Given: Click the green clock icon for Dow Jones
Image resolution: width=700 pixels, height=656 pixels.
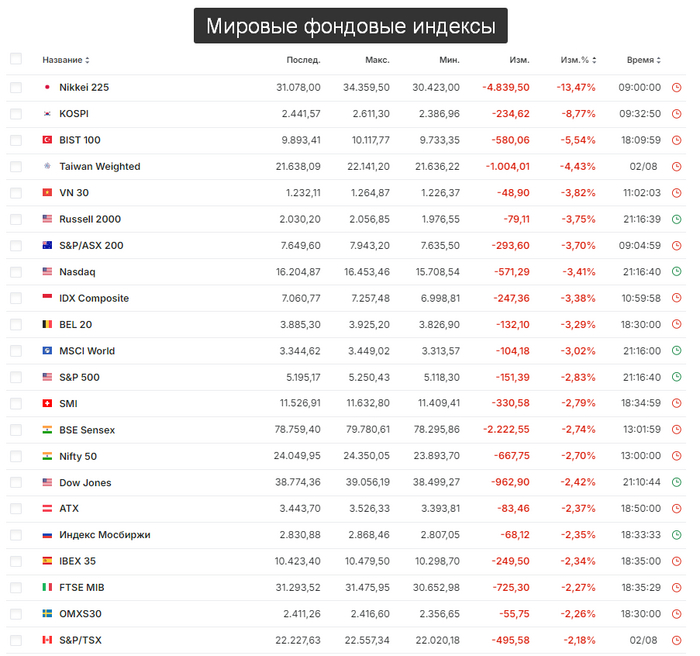Looking at the screenshot, I should point(676,482).
